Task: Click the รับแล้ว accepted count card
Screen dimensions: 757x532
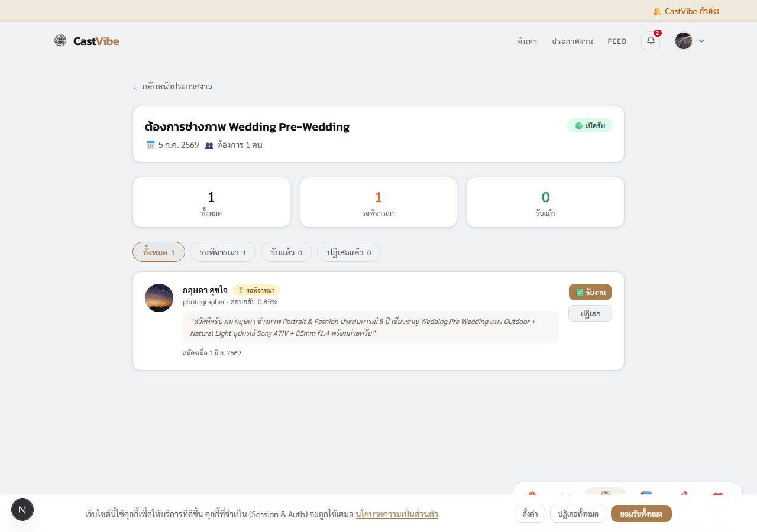Action: tap(545, 202)
